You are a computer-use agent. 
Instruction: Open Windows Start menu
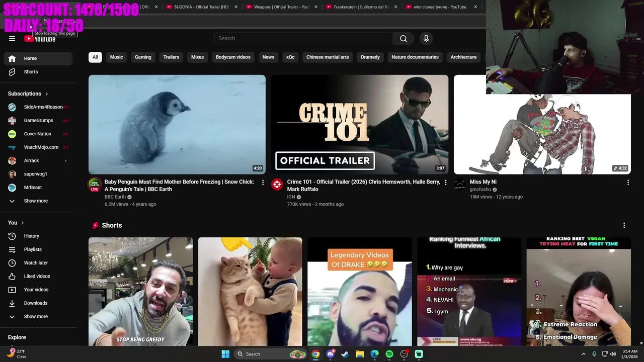coord(225,354)
